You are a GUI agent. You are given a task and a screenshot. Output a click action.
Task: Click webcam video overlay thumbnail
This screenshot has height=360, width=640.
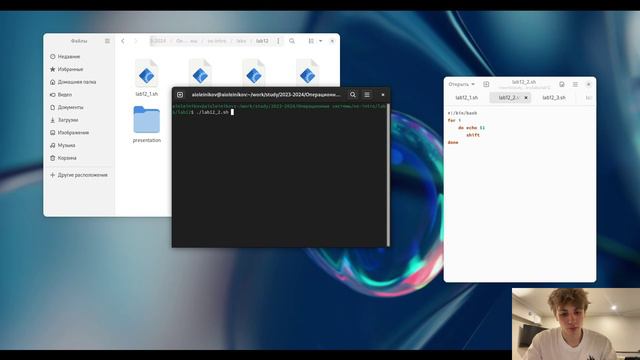[576, 324]
